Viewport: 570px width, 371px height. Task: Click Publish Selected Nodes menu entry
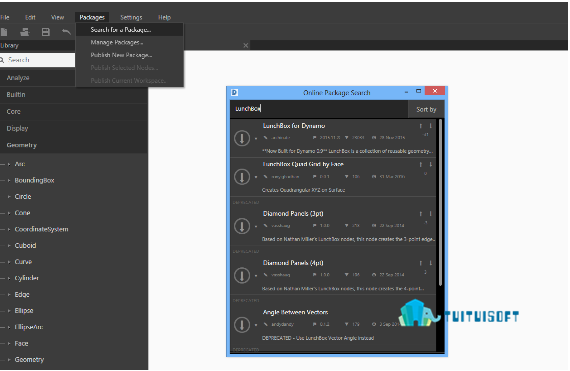click(130, 68)
